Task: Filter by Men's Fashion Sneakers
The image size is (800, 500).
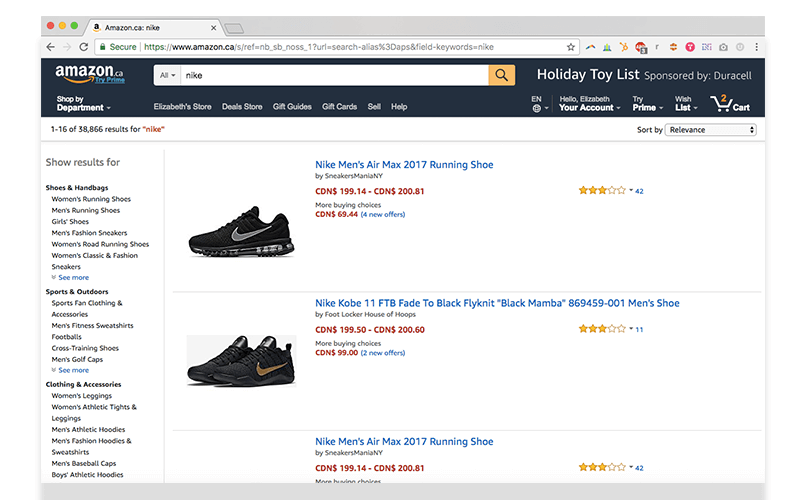Action: tap(89, 233)
